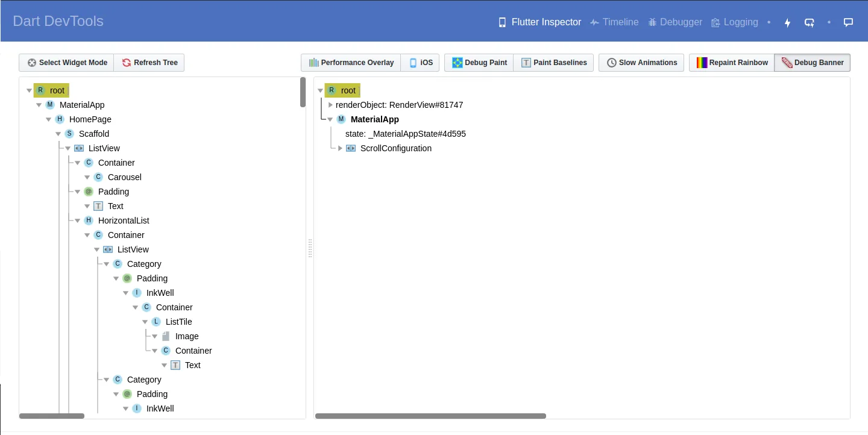
Task: Disable the Debug Banner
Action: point(812,62)
